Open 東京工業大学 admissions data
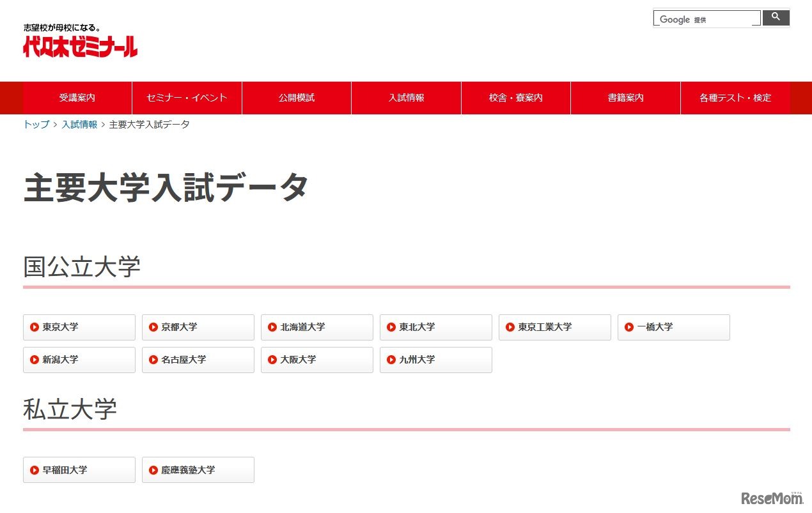 pyautogui.click(x=555, y=327)
